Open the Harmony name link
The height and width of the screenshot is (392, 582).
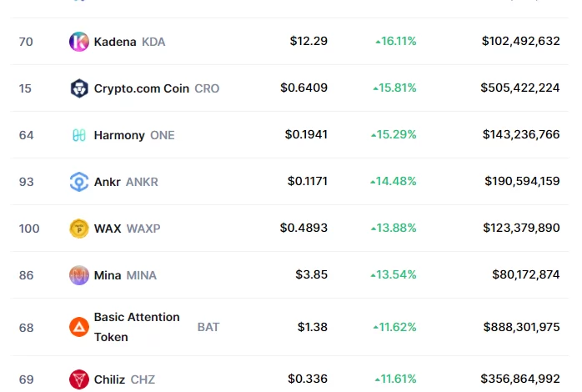coord(119,135)
